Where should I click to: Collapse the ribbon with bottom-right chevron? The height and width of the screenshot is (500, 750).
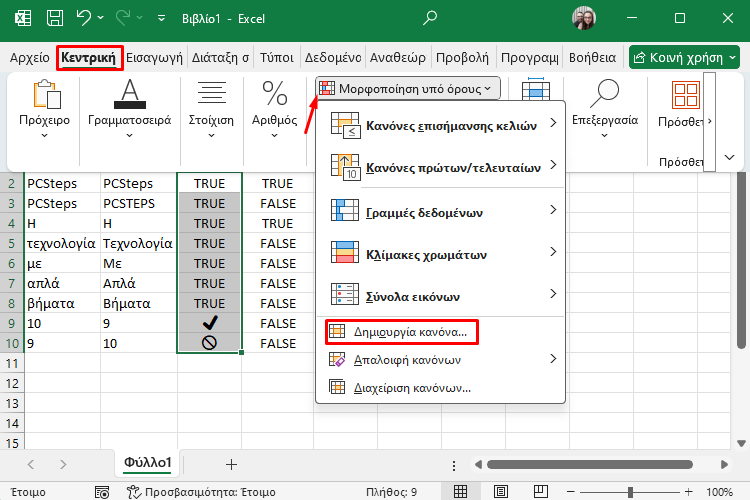pos(729,157)
